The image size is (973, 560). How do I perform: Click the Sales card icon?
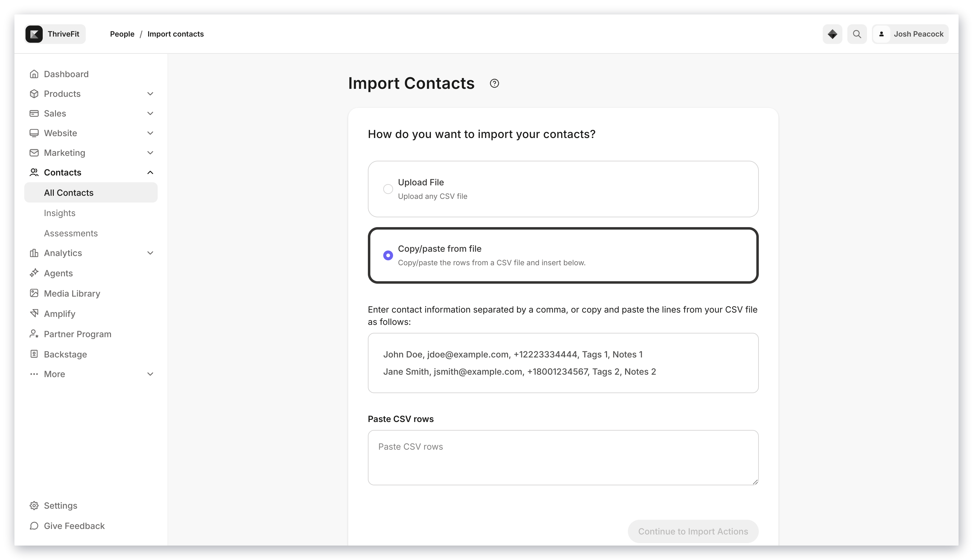(x=34, y=113)
